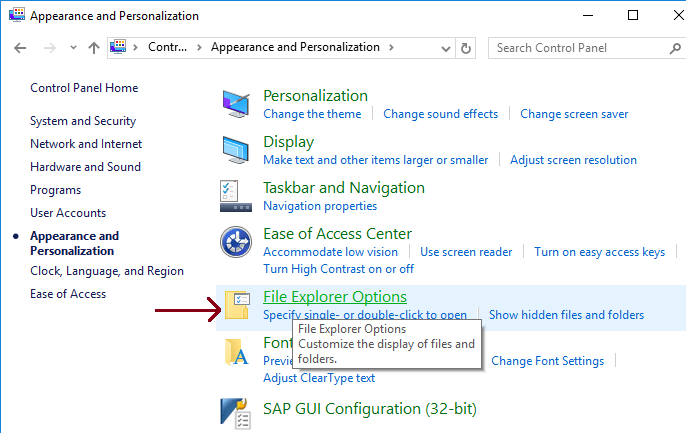This screenshot has height=434, width=687.
Task: Click Change sound effects
Action: point(440,114)
